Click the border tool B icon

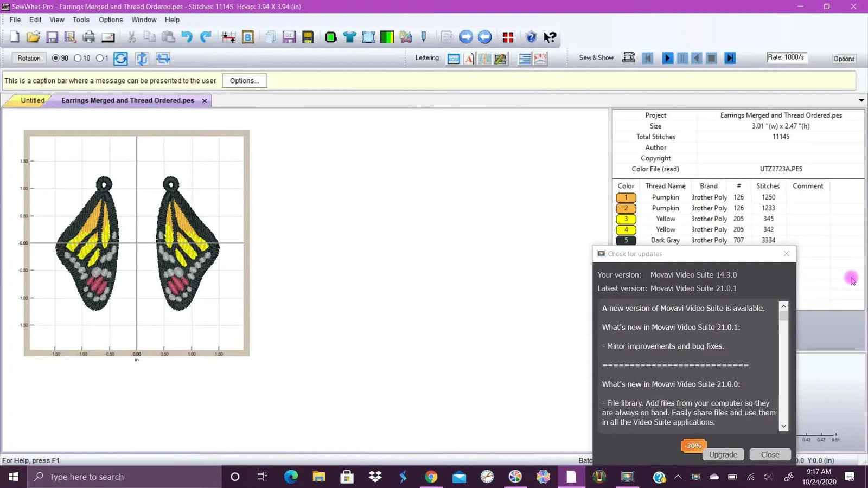click(x=248, y=37)
